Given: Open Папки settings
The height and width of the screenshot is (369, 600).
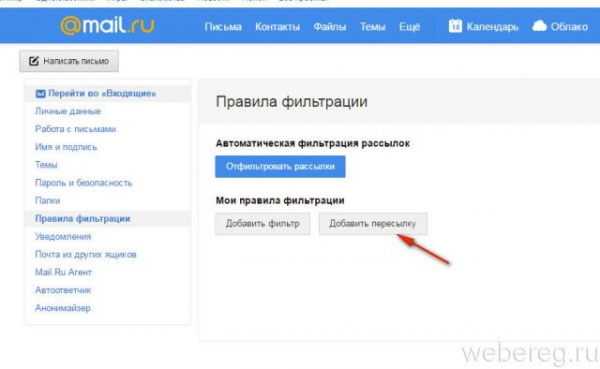Looking at the screenshot, I should pyautogui.click(x=47, y=201).
